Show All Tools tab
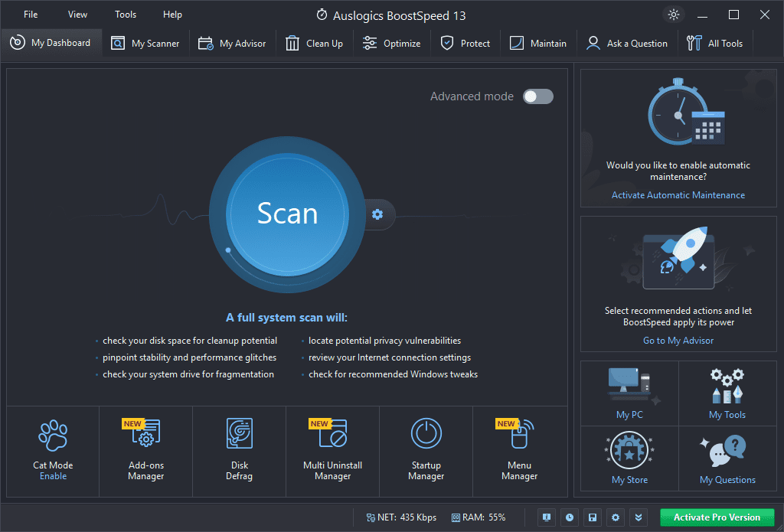This screenshot has width=784, height=532. click(x=715, y=44)
